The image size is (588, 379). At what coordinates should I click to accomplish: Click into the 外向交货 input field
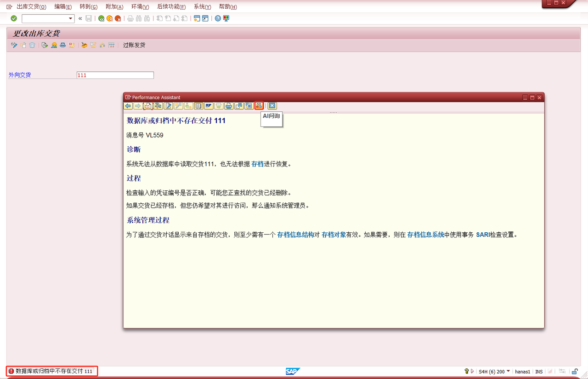point(115,75)
